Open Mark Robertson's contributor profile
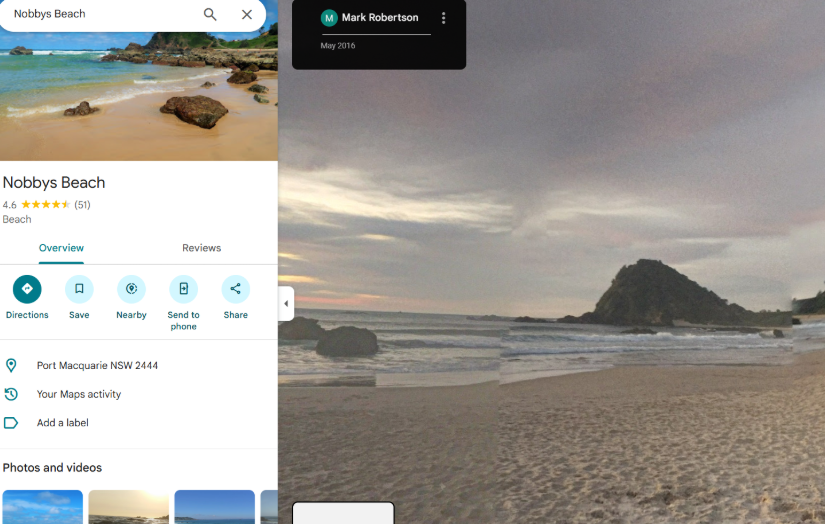 [x=380, y=17]
